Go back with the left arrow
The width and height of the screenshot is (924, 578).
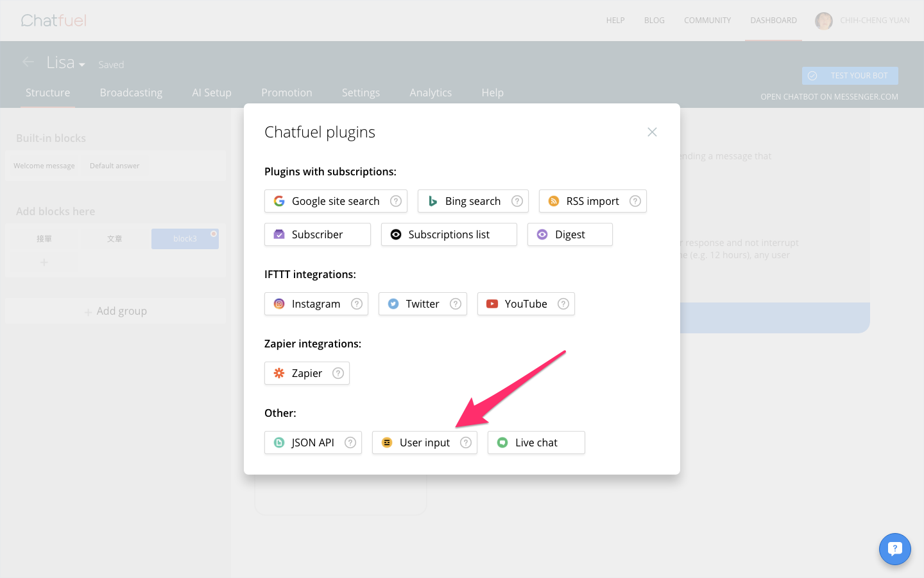point(28,62)
